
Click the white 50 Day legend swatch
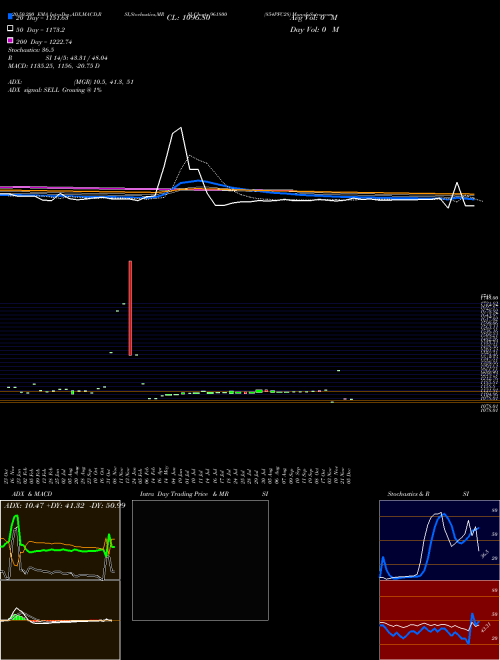tap(10, 29)
